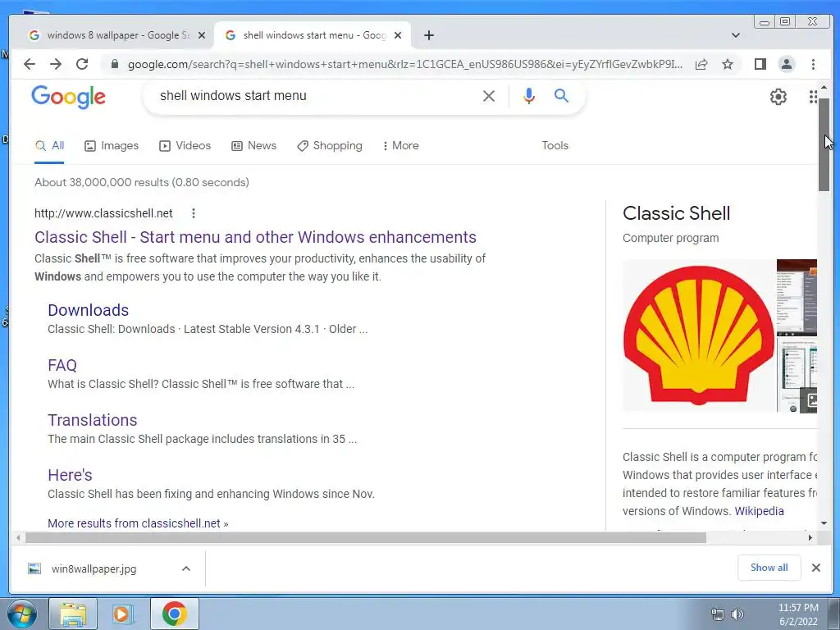Click the vertical scrollbar thumb
840x630 pixels.
click(824, 144)
